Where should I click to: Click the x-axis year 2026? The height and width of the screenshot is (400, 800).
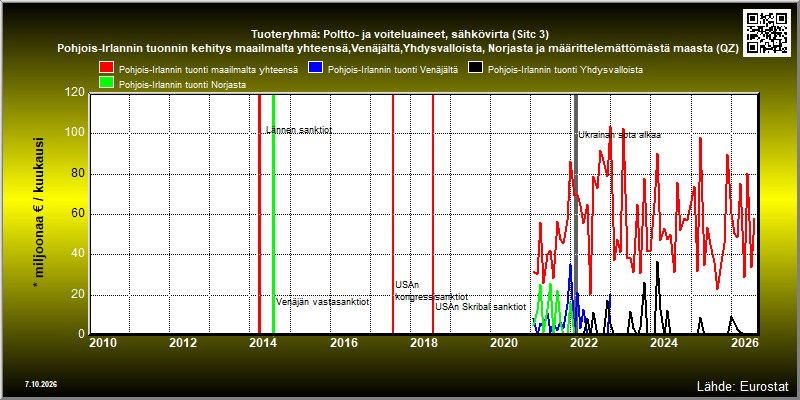point(744,343)
